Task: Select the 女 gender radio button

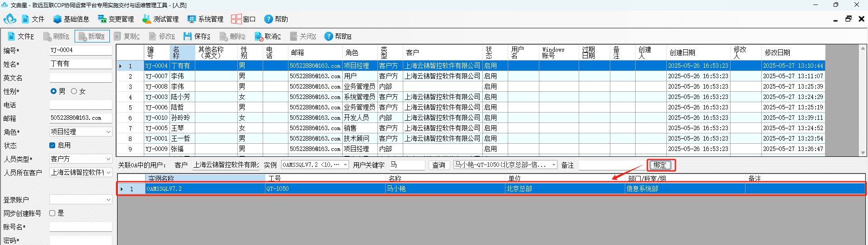Action: click(x=74, y=91)
